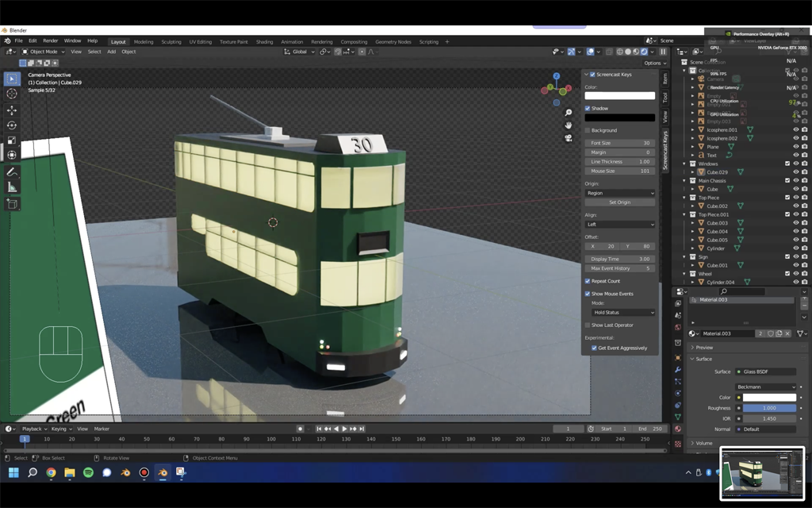Open Align Left dropdown
Viewport: 812px width, 508px height.
[x=620, y=225]
